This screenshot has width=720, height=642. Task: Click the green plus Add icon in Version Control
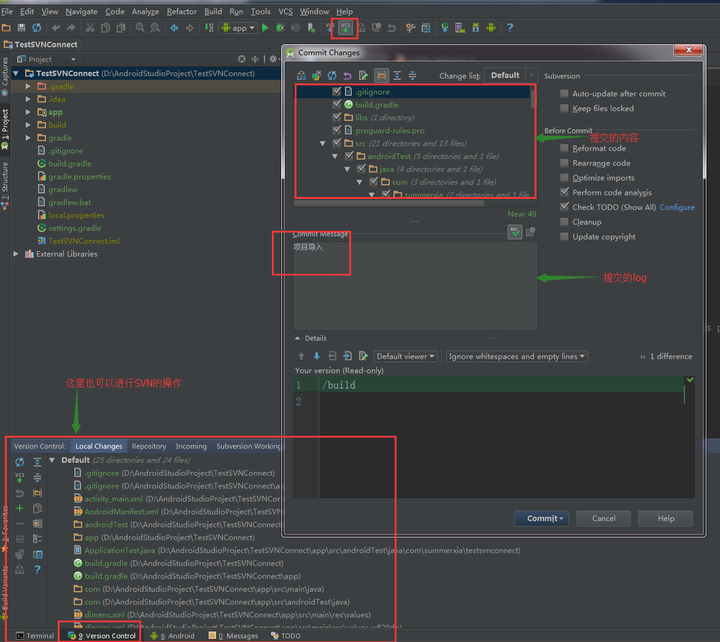click(x=20, y=508)
